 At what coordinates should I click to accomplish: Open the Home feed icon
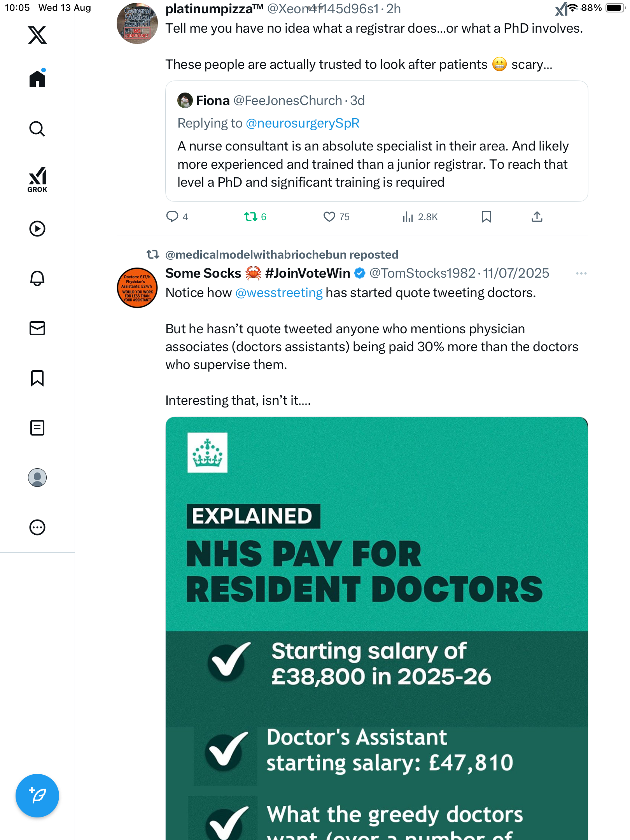37,79
